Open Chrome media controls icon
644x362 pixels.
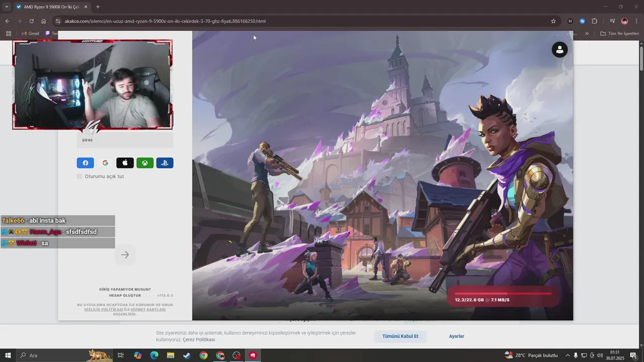coord(612,21)
